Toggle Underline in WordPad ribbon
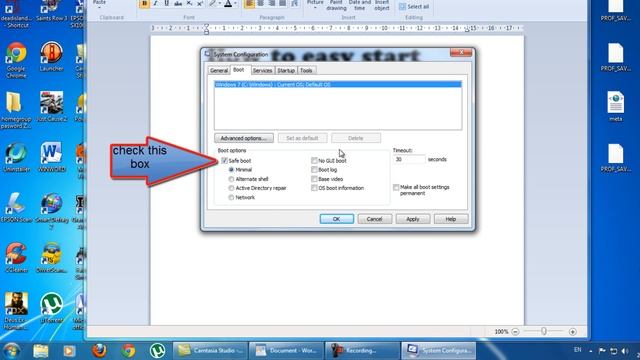The width and height of the screenshot is (640, 360). coord(167,4)
